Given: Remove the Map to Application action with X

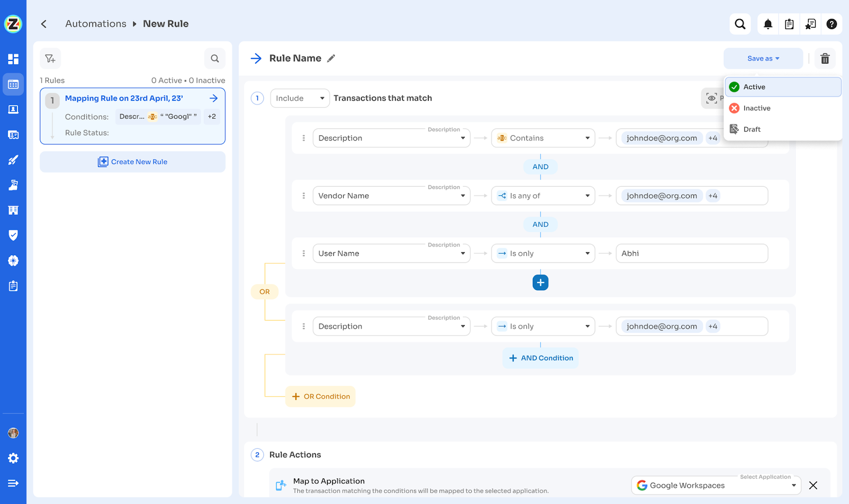Looking at the screenshot, I should 813,485.
